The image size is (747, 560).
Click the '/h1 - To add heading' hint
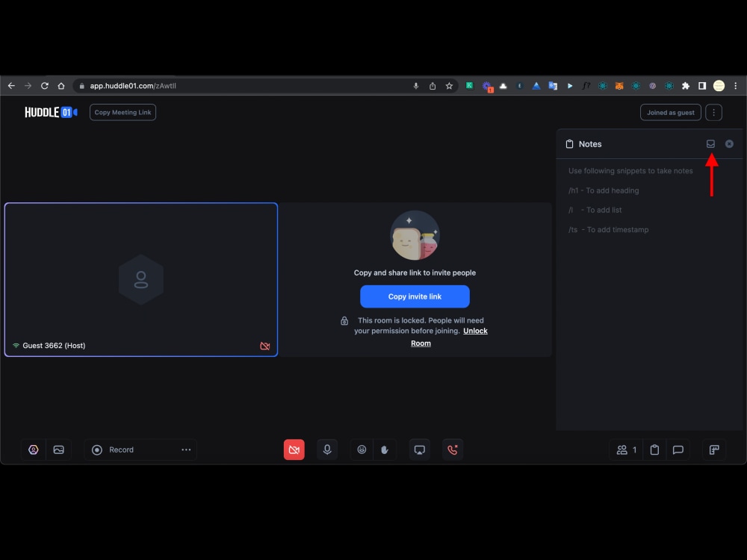[x=603, y=190]
